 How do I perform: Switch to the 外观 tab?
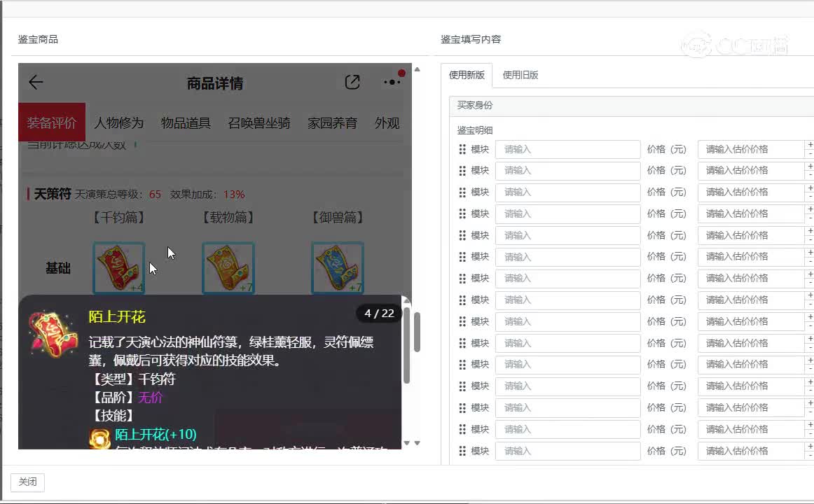(x=387, y=123)
